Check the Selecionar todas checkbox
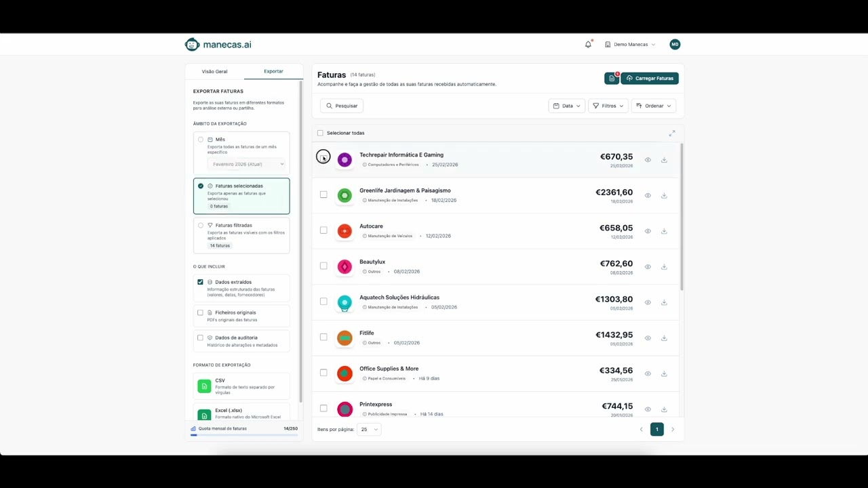This screenshot has height=488, width=868. tap(321, 134)
